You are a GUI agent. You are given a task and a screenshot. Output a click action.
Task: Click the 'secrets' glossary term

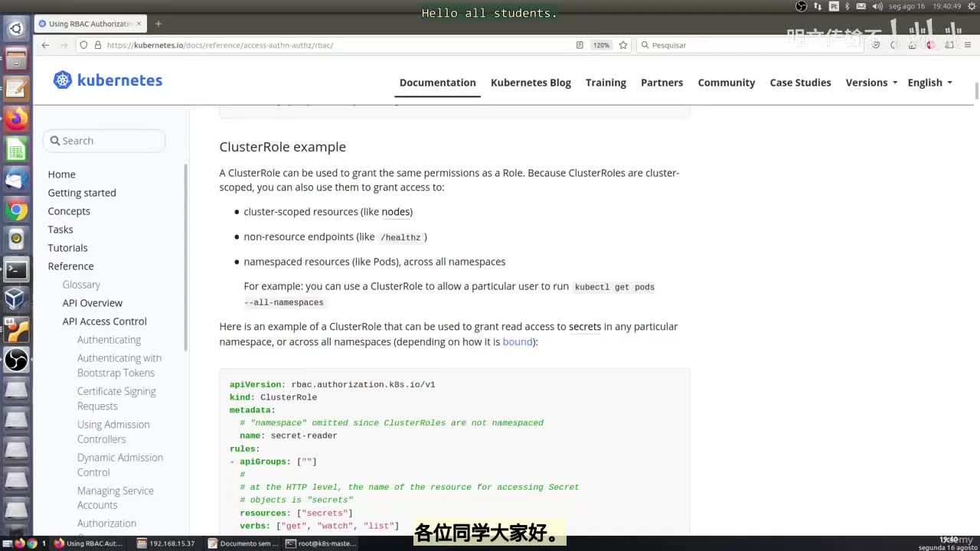pyautogui.click(x=585, y=327)
